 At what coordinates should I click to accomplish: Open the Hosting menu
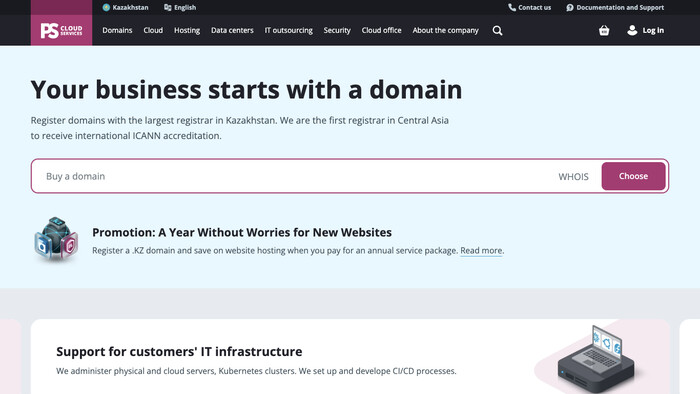click(187, 30)
